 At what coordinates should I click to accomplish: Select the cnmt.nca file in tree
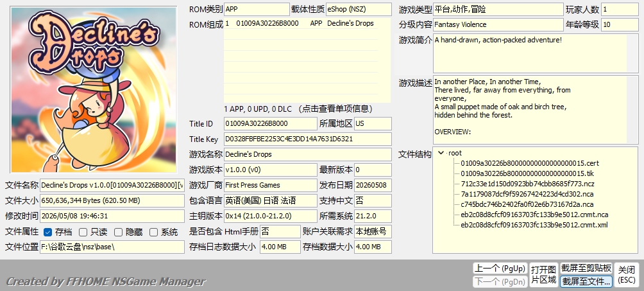click(534, 215)
